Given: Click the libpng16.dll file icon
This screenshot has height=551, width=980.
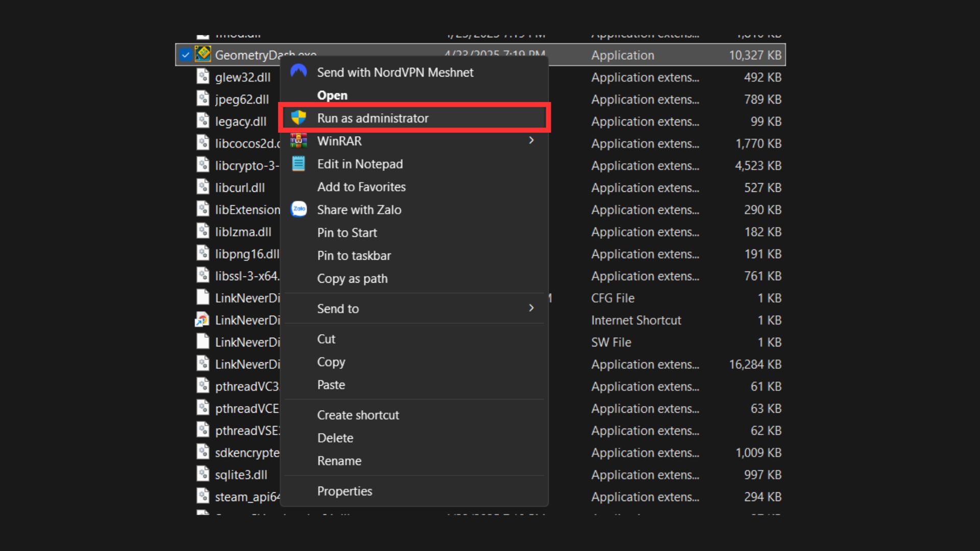Looking at the screenshot, I should pos(203,253).
